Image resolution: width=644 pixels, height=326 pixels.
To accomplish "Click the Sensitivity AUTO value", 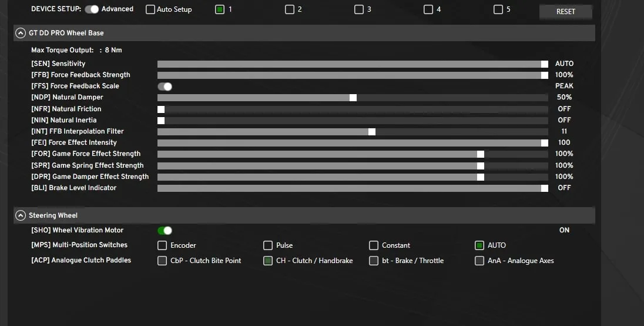I will coord(564,64).
